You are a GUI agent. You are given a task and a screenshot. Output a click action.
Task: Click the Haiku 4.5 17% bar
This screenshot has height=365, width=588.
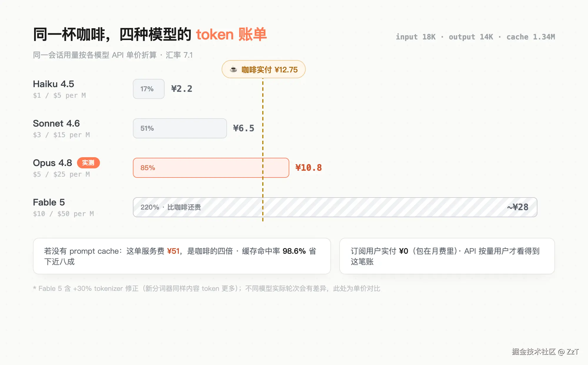pos(149,89)
